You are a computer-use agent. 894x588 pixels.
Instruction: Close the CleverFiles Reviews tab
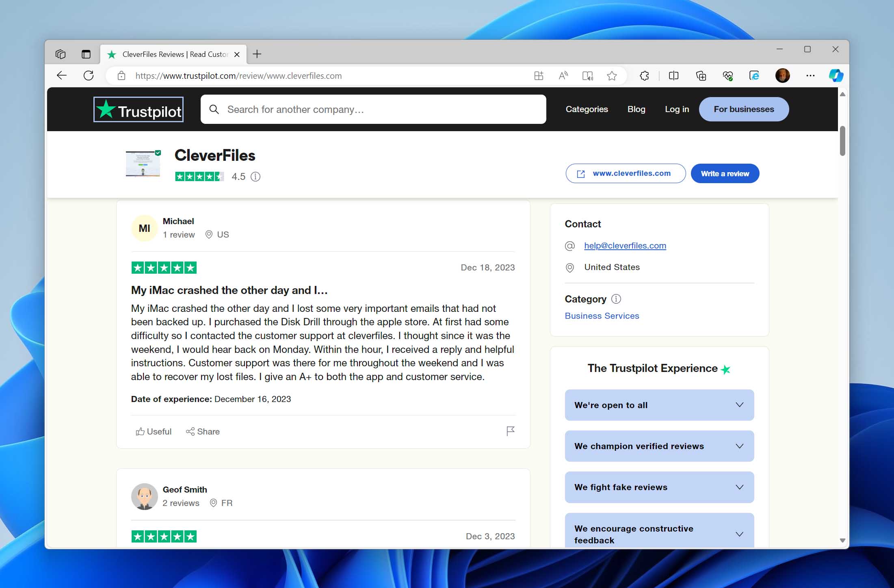coord(237,54)
